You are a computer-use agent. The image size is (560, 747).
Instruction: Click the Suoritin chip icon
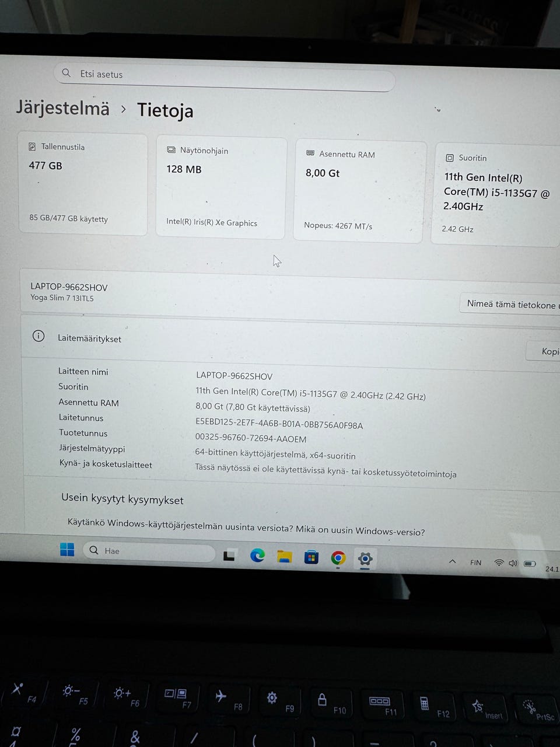point(450,158)
